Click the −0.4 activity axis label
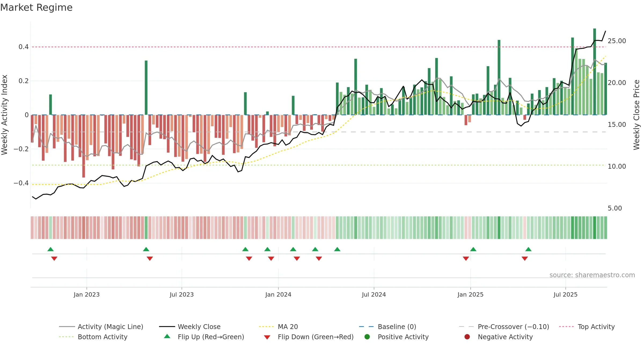 [x=21, y=183]
